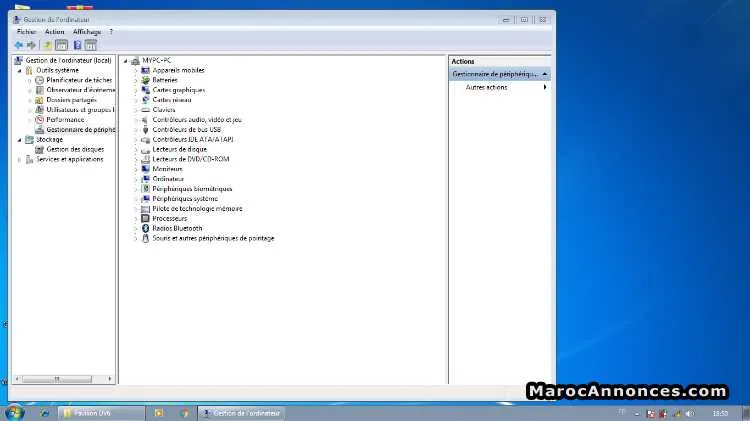Collapse the MYPC-PC root node
Image resolution: width=750 pixels, height=421 pixels.
(126, 61)
